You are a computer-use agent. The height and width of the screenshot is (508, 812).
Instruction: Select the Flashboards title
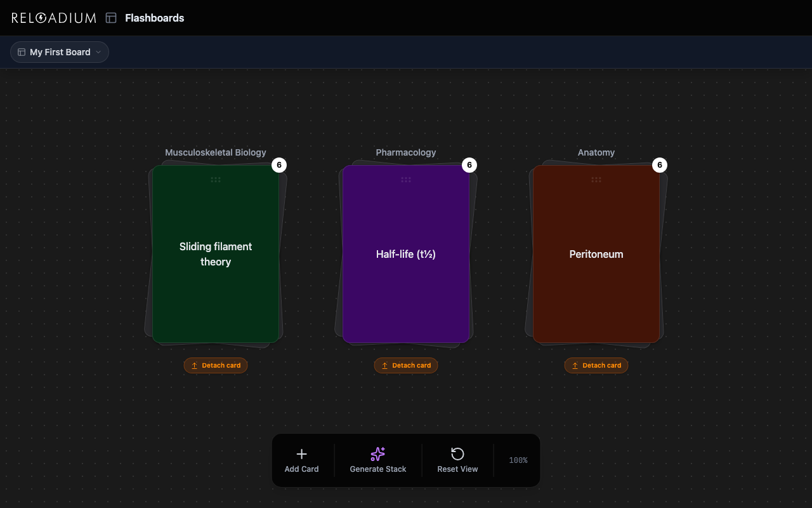tap(154, 18)
